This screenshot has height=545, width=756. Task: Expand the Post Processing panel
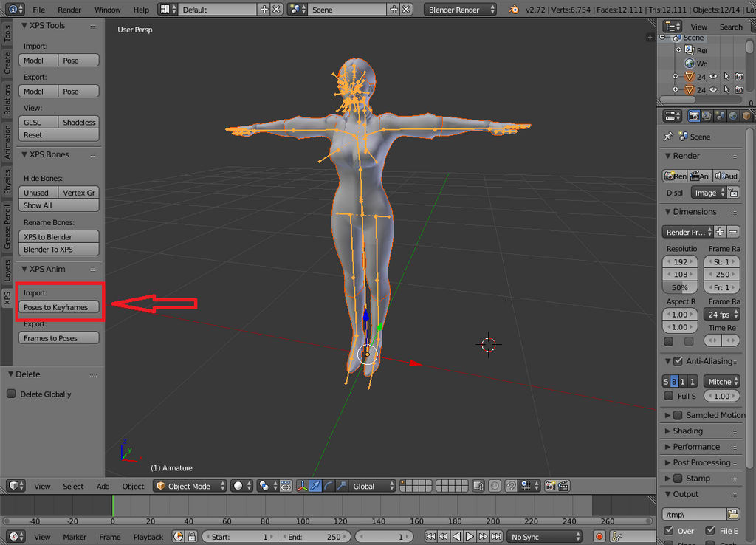tap(667, 462)
